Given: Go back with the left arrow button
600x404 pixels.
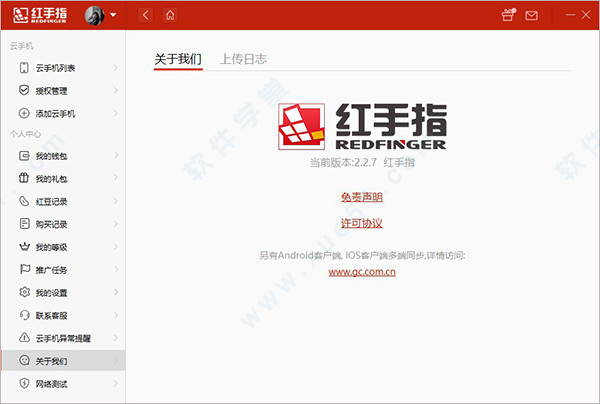Looking at the screenshot, I should pos(145,15).
